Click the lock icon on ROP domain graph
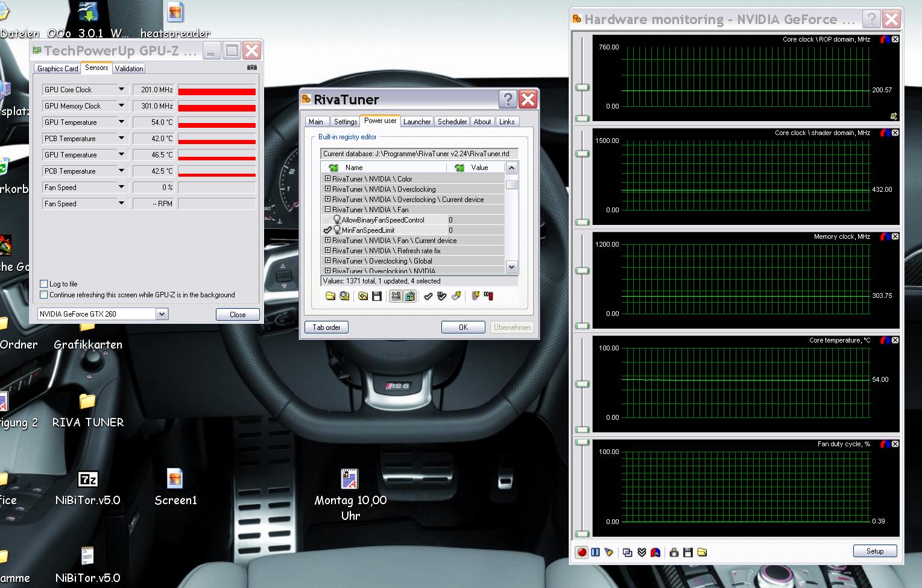The width and height of the screenshot is (922, 588). coord(894,116)
